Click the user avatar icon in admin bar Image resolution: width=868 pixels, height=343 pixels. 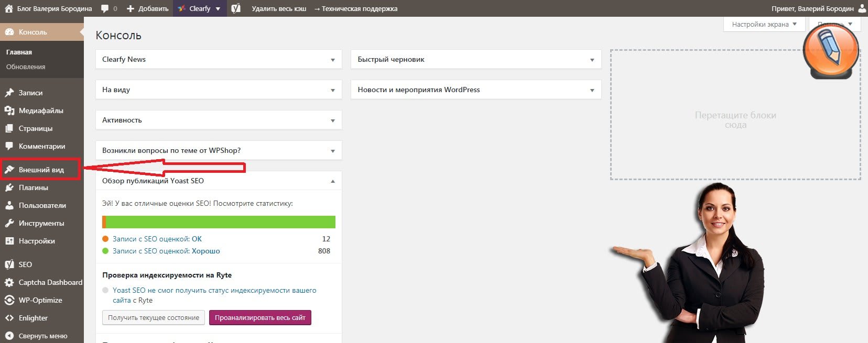pos(862,8)
